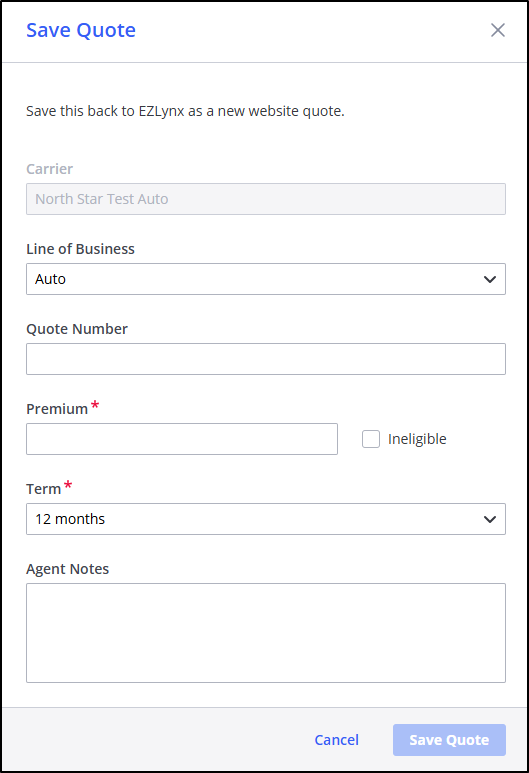
Task: Click the Quote Number label
Action: [x=77, y=329]
